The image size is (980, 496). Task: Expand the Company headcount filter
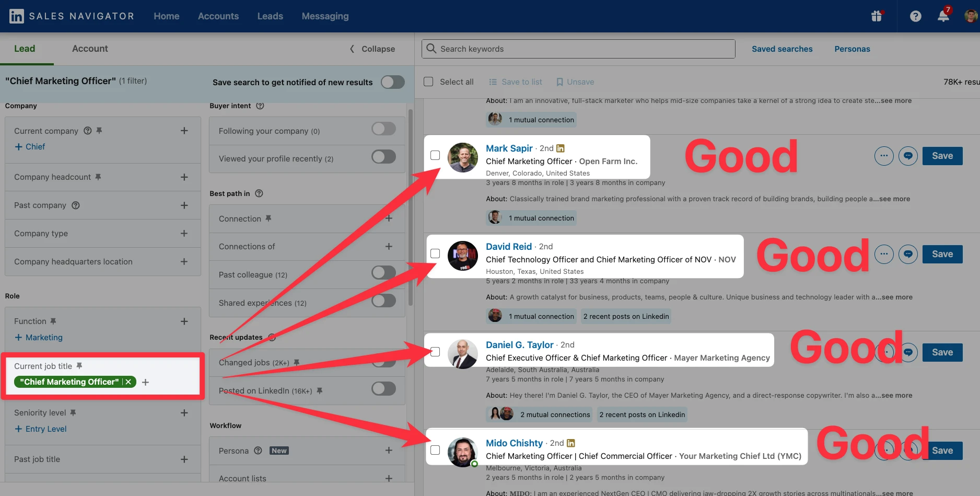pyautogui.click(x=184, y=177)
